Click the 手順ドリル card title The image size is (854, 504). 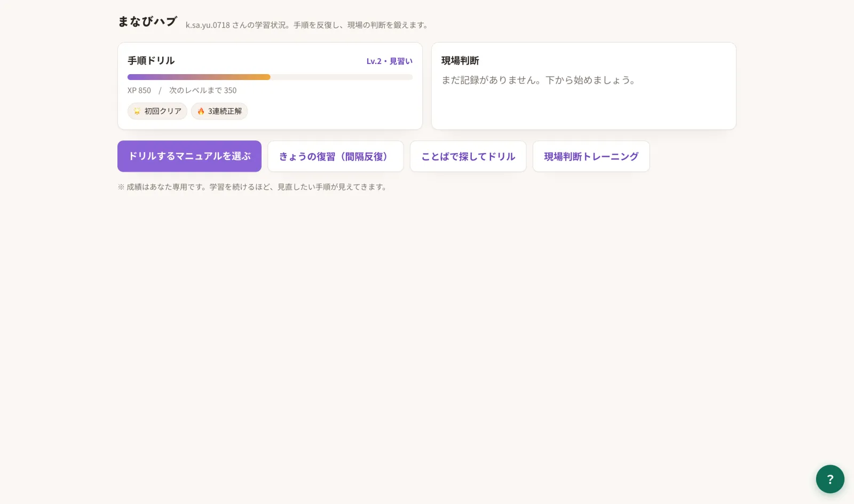151,61
